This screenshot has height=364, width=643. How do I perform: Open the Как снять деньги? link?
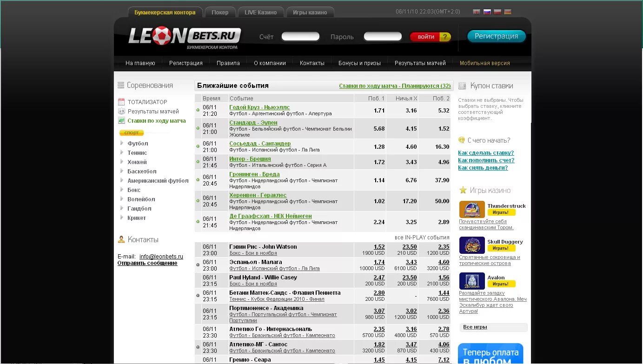483,168
